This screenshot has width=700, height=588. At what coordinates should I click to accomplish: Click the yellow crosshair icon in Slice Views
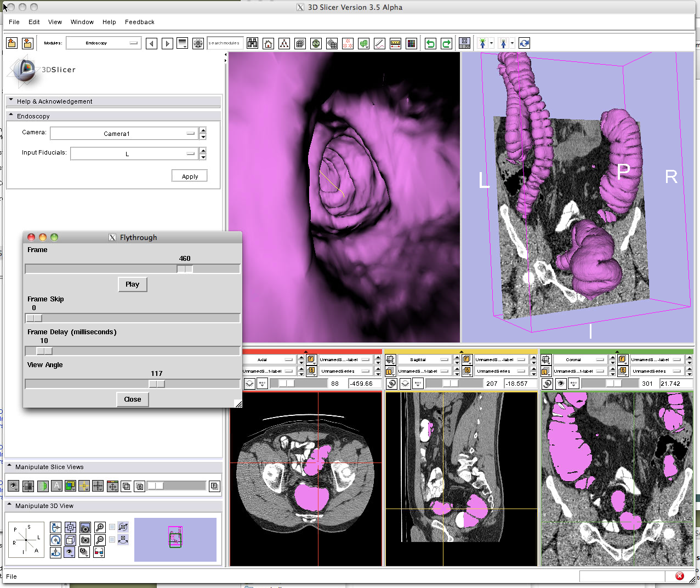84,486
